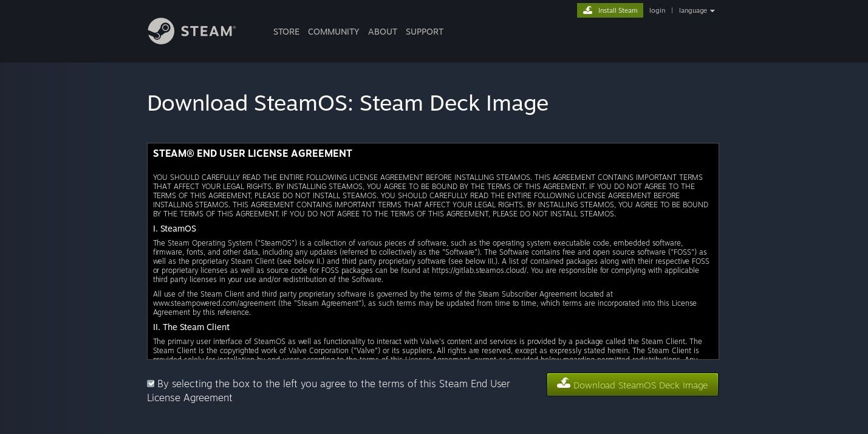Open the COMMUNITY menu

(333, 32)
